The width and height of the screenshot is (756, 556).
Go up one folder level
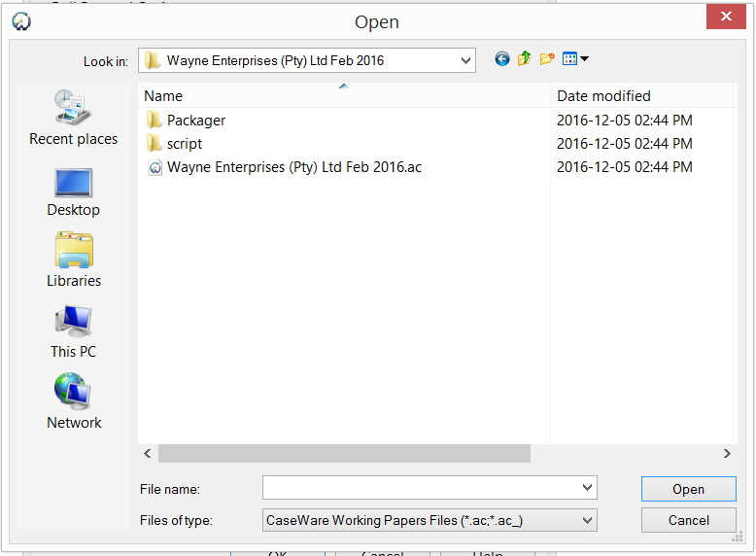524,59
